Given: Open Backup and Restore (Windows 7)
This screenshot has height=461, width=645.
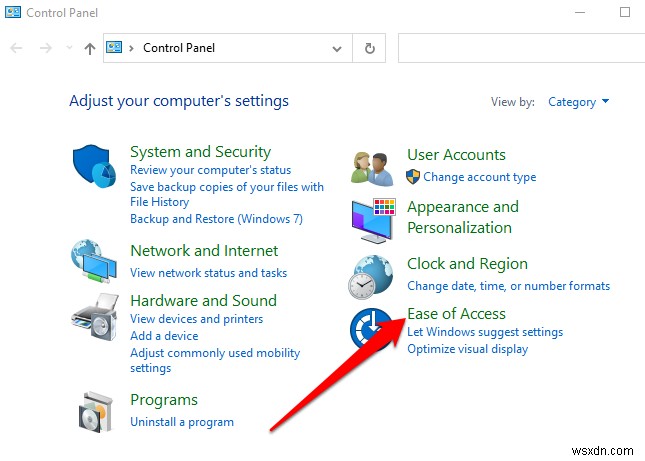Looking at the screenshot, I should [x=216, y=219].
